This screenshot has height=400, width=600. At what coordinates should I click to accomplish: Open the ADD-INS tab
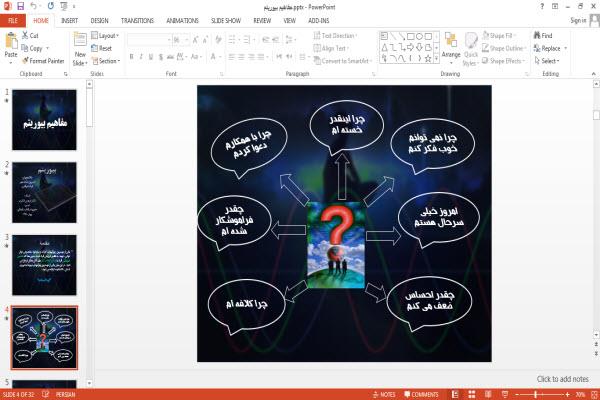(x=318, y=20)
